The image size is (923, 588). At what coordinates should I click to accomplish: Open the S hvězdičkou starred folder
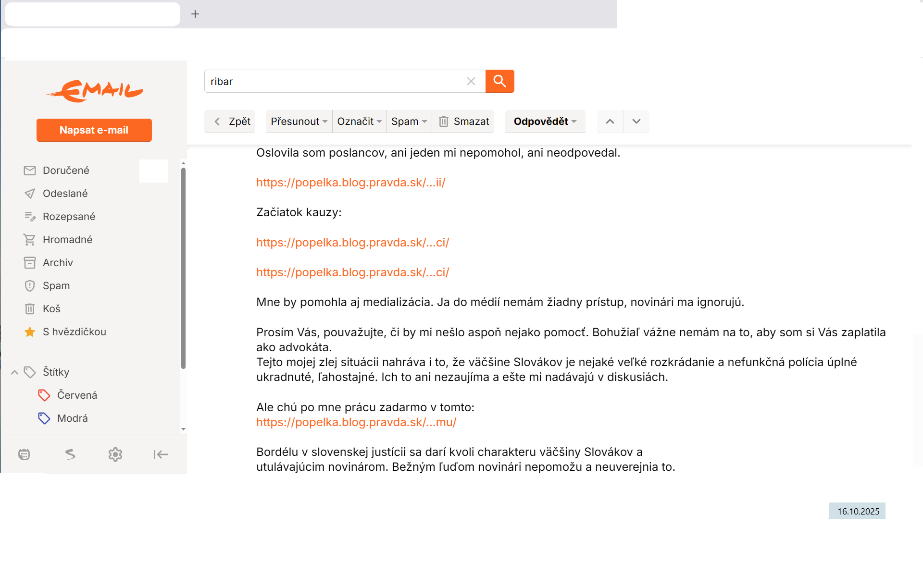click(x=74, y=332)
